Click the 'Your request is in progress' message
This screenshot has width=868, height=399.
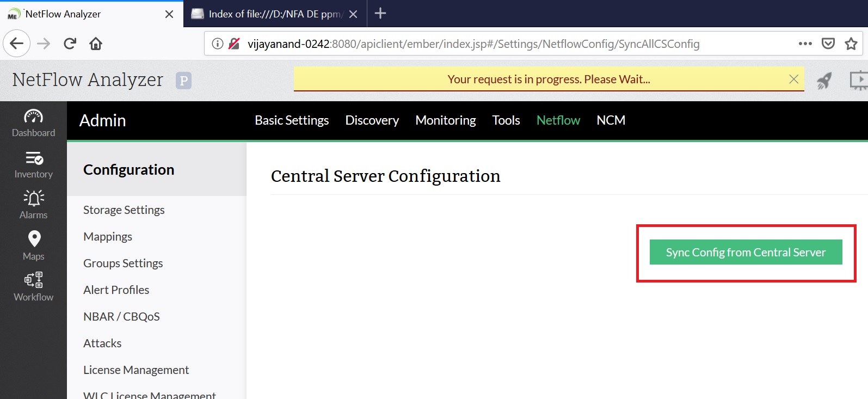tap(549, 79)
